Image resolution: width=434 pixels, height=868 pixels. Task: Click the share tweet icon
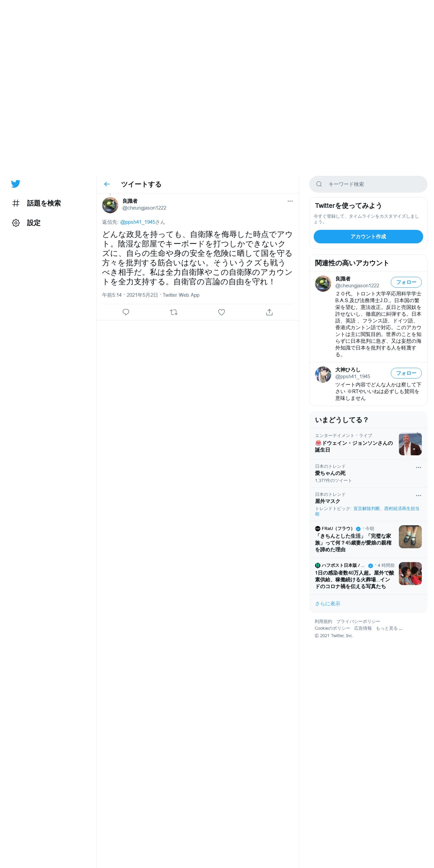269,312
